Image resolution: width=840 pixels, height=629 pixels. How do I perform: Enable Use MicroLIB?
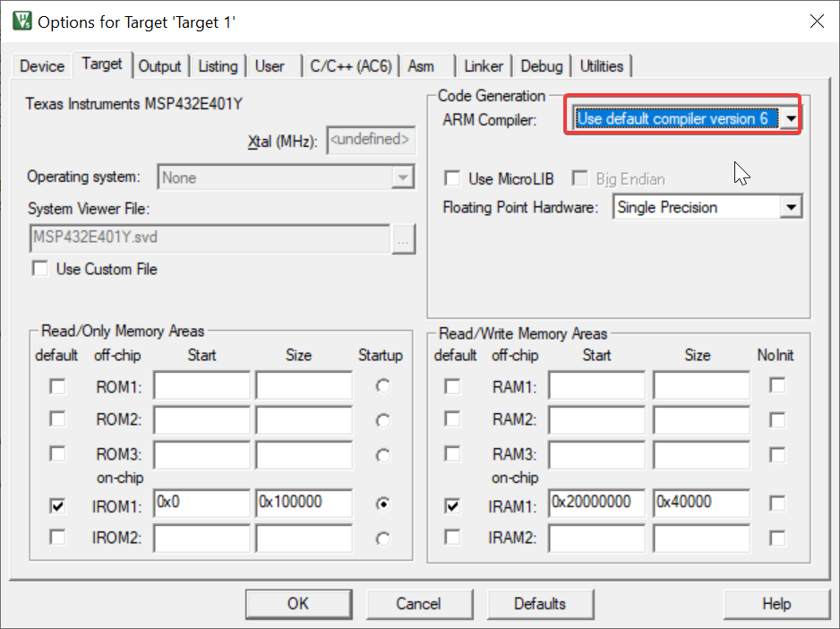tap(452, 178)
